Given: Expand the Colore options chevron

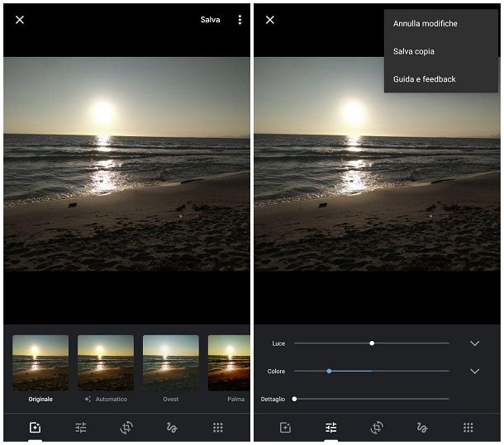Looking at the screenshot, I should click(475, 372).
